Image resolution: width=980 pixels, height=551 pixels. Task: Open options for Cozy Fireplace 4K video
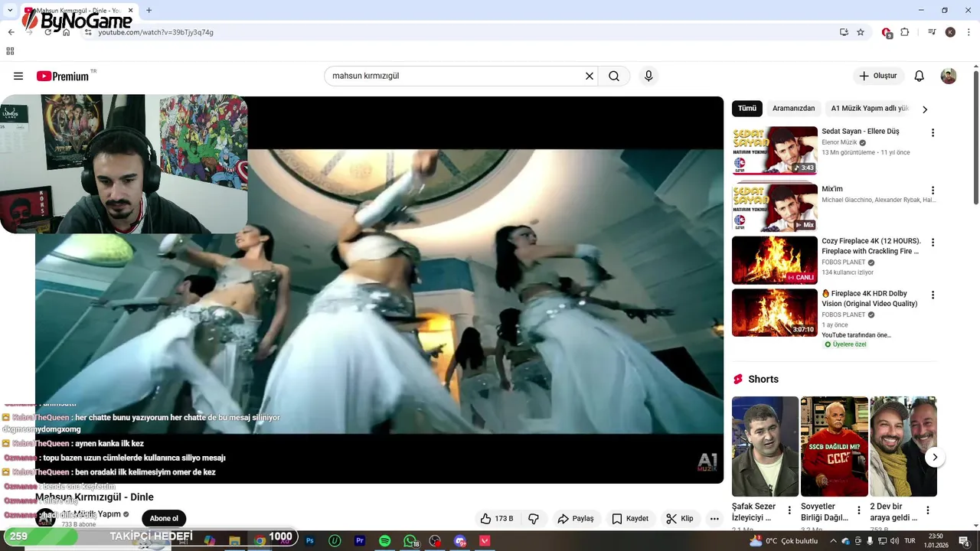point(933,242)
